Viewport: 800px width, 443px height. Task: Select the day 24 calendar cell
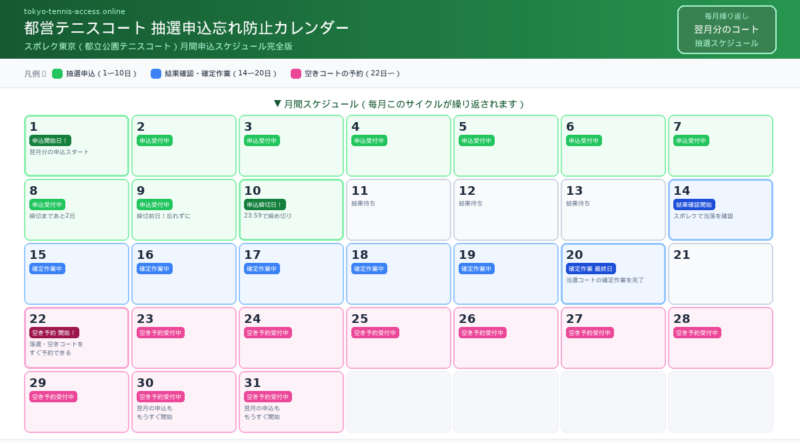coord(291,338)
